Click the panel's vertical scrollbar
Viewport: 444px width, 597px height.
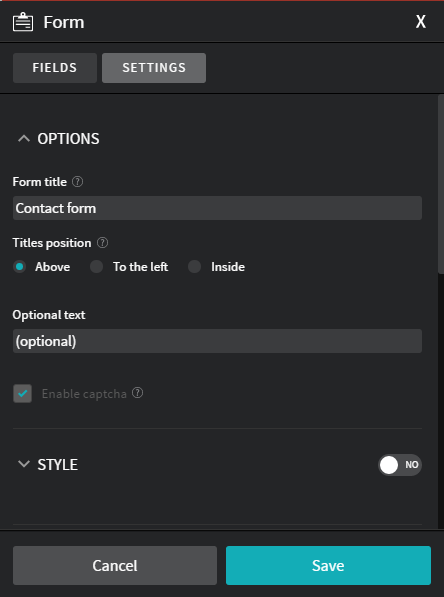pos(441,184)
